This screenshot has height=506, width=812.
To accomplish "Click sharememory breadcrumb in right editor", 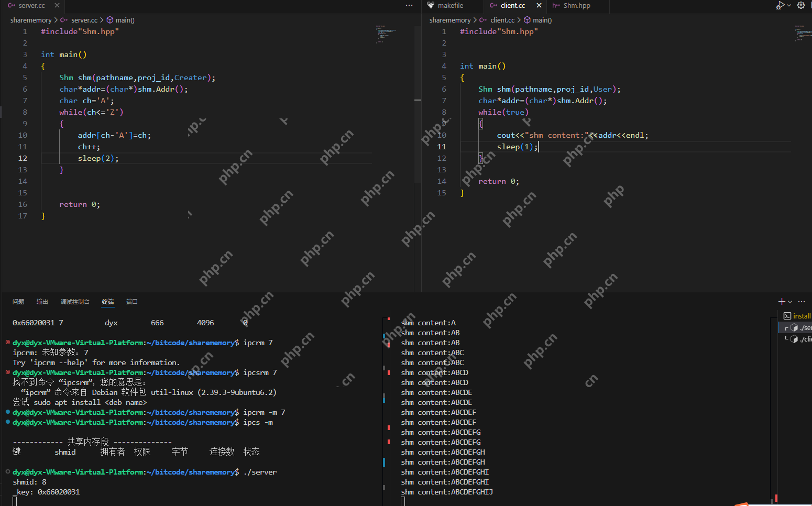I will [450, 20].
